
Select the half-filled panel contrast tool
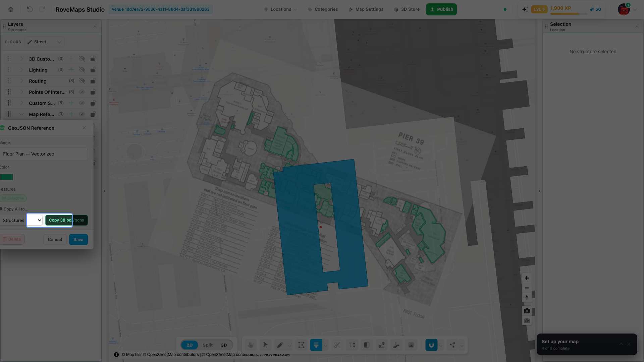[367, 345]
